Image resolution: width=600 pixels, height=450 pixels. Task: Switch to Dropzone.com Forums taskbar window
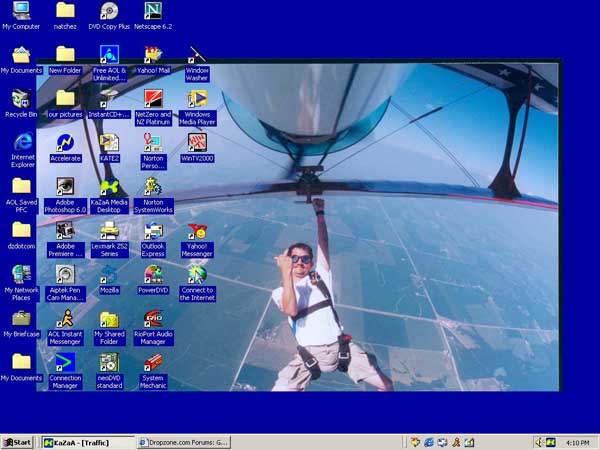click(x=185, y=442)
